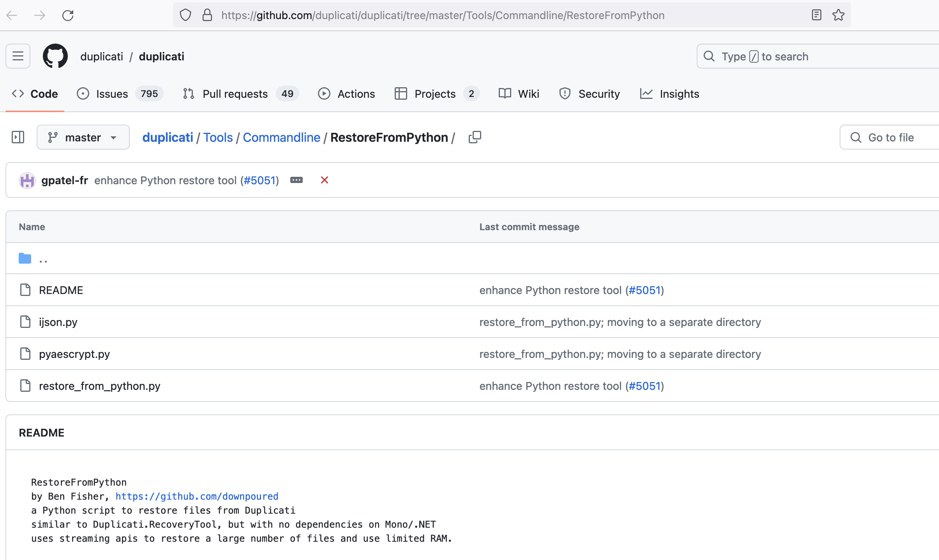Click the Go to file search box
The width and height of the screenshot is (939, 560).
(889, 137)
